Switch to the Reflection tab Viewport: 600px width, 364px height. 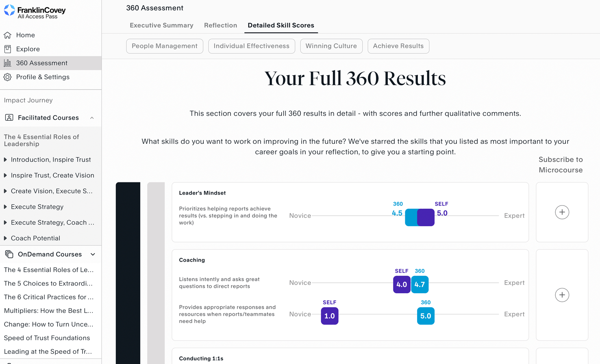pyautogui.click(x=220, y=25)
